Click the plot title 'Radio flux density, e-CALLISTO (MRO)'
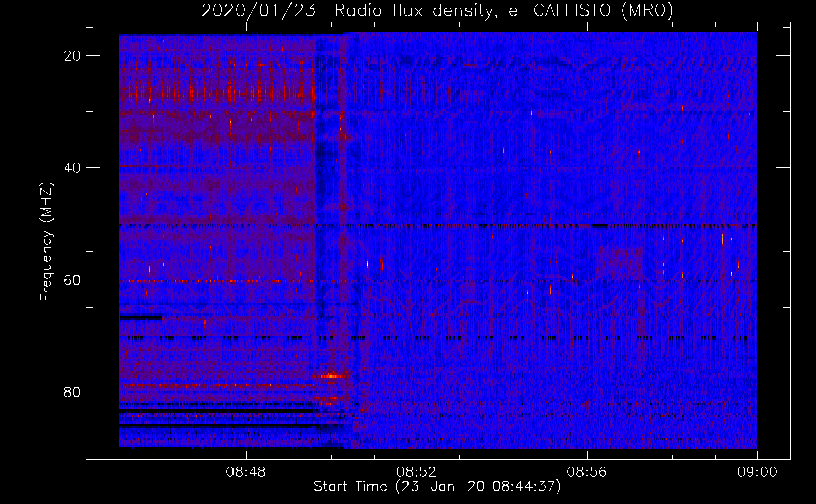The image size is (816, 504). tap(504, 10)
